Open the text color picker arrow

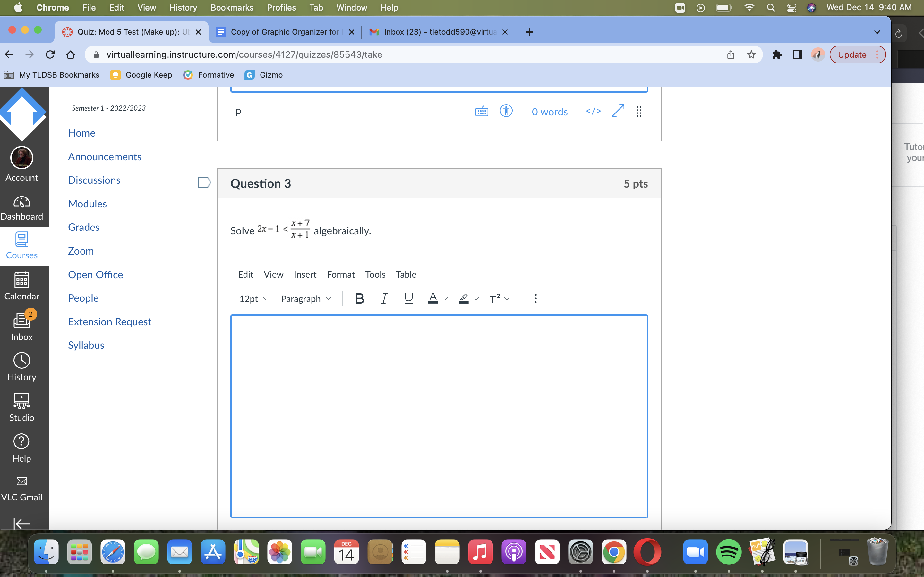click(445, 298)
